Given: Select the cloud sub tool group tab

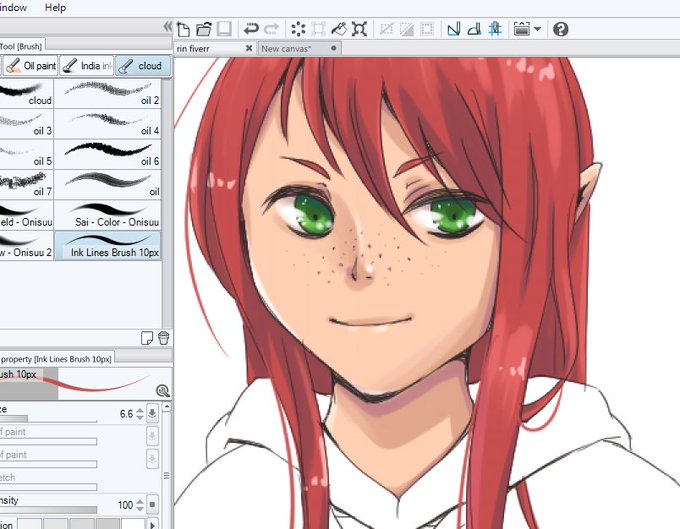Looking at the screenshot, I should tap(143, 66).
